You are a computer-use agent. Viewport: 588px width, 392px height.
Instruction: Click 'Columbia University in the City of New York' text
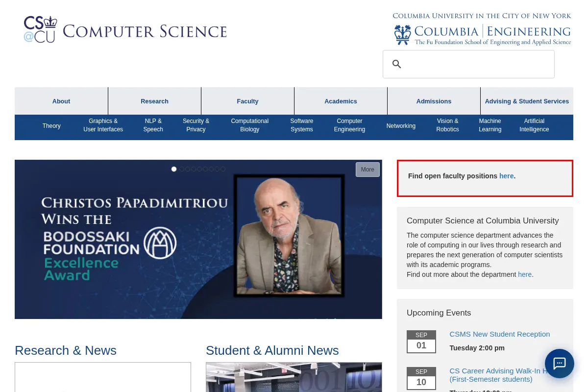(482, 16)
